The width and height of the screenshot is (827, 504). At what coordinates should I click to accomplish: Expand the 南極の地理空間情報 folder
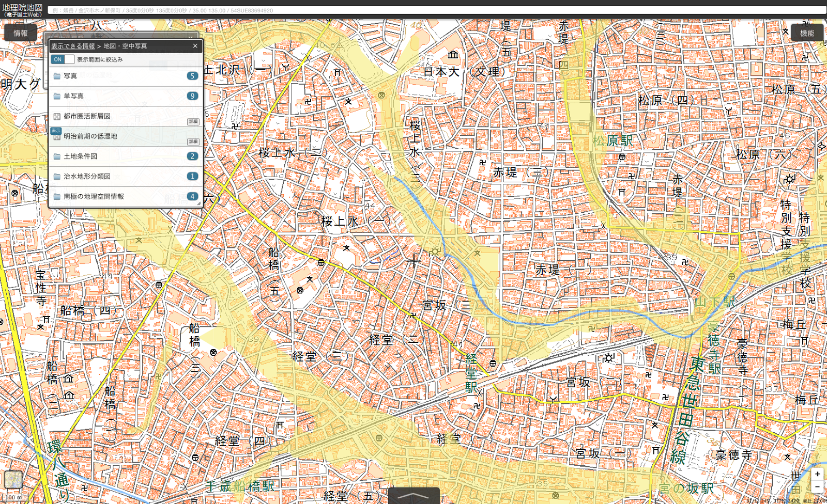(94, 197)
